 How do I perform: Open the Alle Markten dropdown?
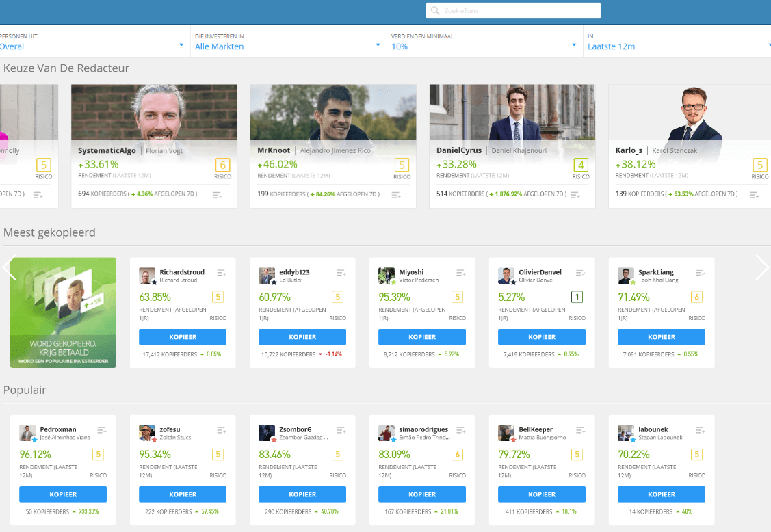288,41
